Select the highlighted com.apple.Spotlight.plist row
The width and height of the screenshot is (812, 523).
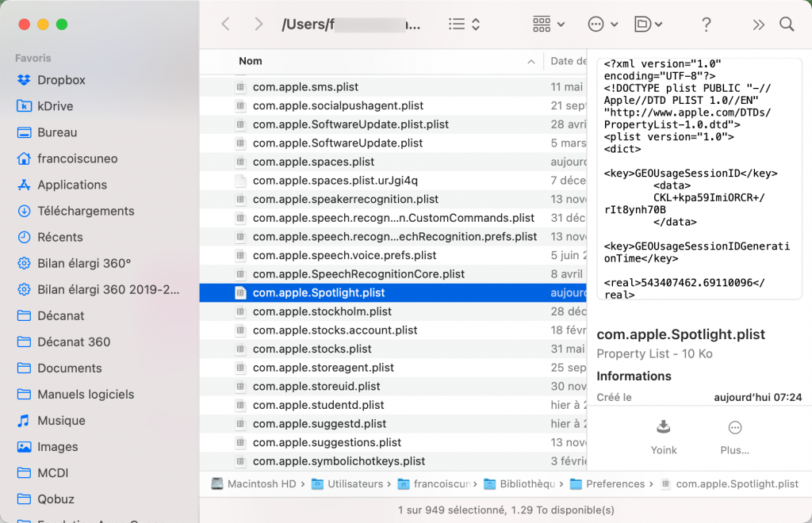[x=393, y=292]
